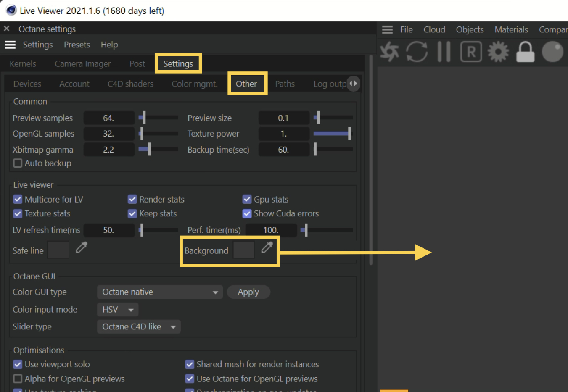This screenshot has height=392, width=568.
Task: Open the Color GUI type dropdown
Action: (160, 292)
